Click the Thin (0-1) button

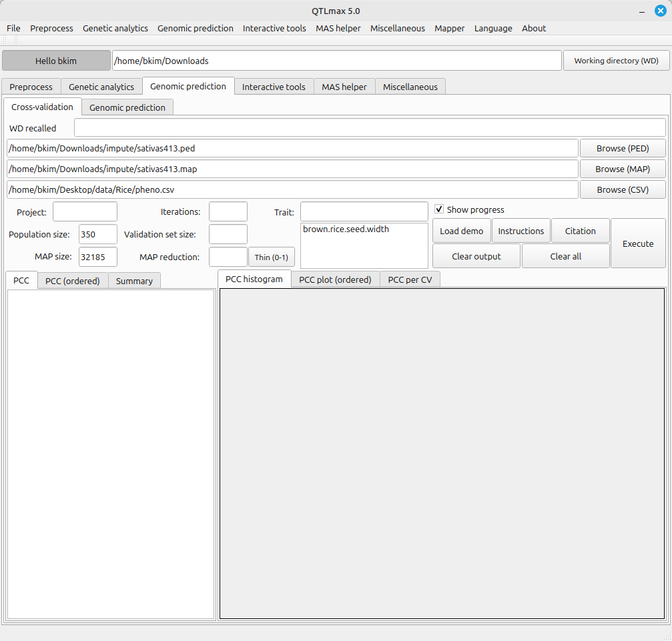click(271, 257)
